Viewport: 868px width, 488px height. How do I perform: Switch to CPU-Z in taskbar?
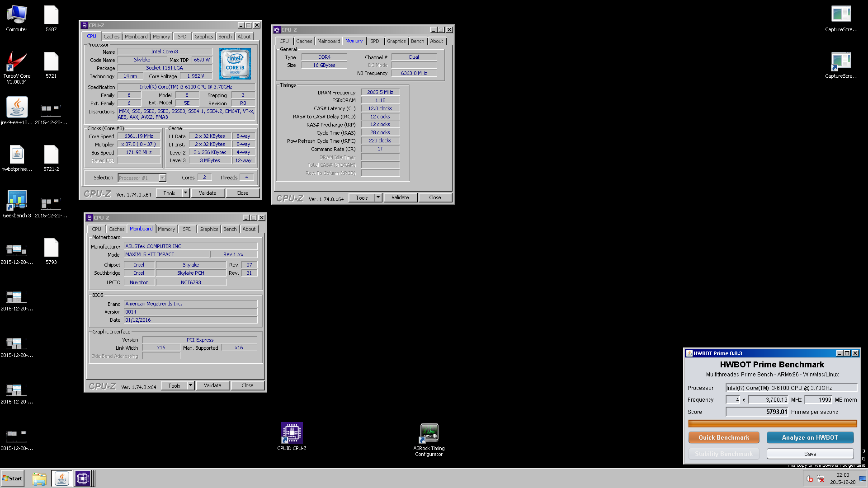point(83,479)
